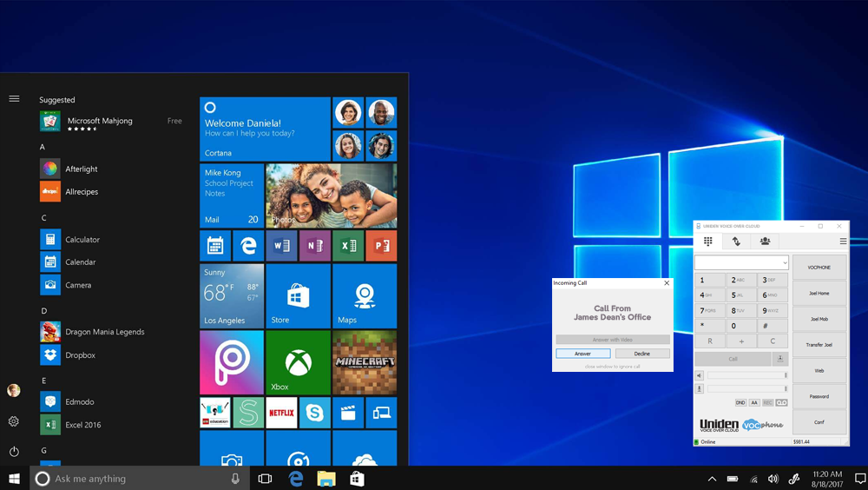This screenshot has height=490, width=868.
Task: Adjust the speaker volume slider
Action: point(746,375)
